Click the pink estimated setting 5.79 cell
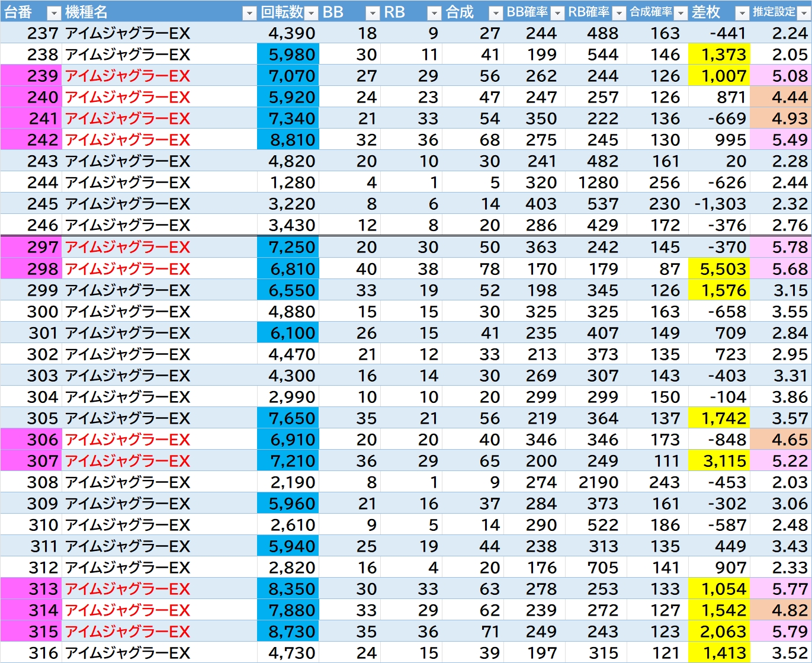Viewport: 812px width, 663px height. [x=781, y=632]
